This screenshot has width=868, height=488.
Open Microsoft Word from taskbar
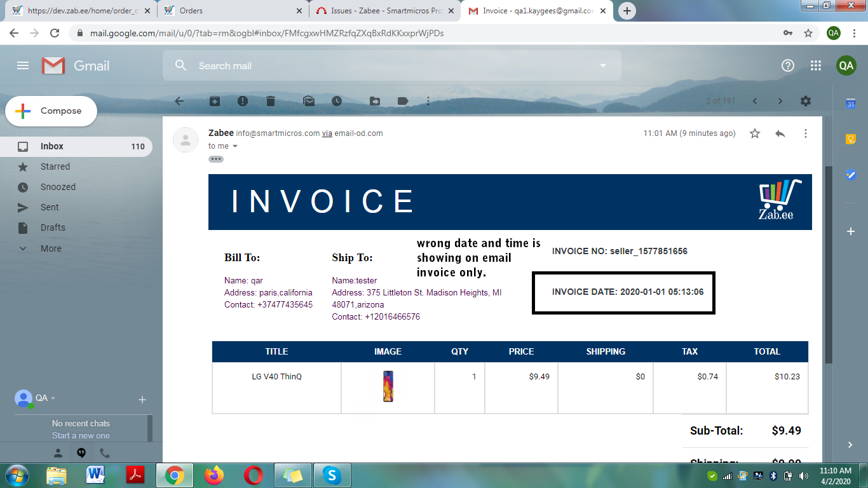click(x=96, y=475)
